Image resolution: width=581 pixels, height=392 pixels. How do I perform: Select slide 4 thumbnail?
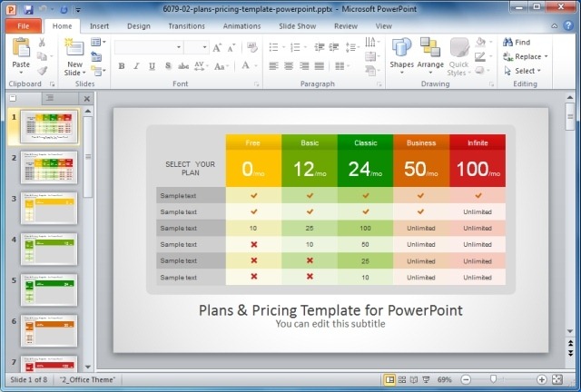click(49, 249)
